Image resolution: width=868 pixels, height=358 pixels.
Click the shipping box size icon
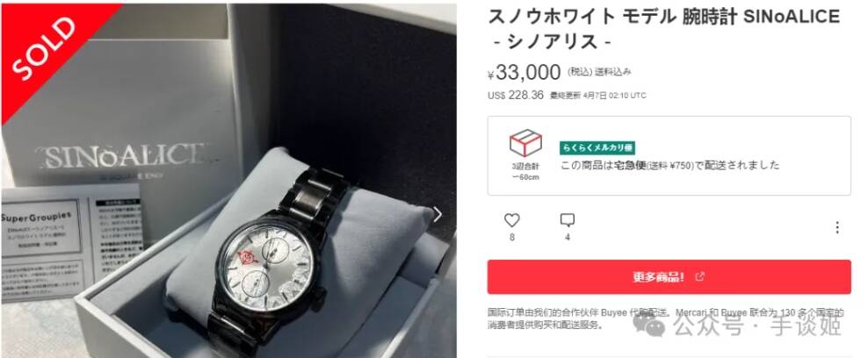[x=525, y=142]
